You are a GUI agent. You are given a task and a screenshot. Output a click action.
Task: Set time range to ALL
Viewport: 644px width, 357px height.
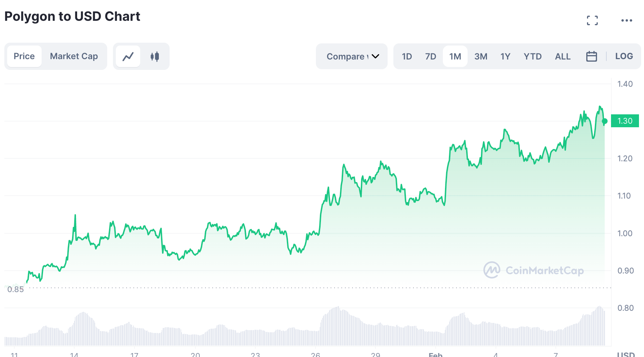coord(563,56)
